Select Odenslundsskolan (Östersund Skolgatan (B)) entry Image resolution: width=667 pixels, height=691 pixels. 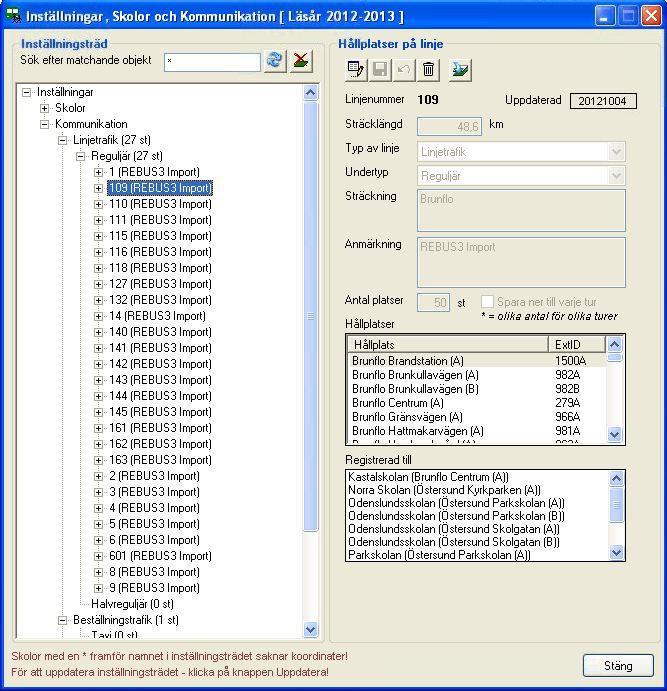tap(478, 542)
